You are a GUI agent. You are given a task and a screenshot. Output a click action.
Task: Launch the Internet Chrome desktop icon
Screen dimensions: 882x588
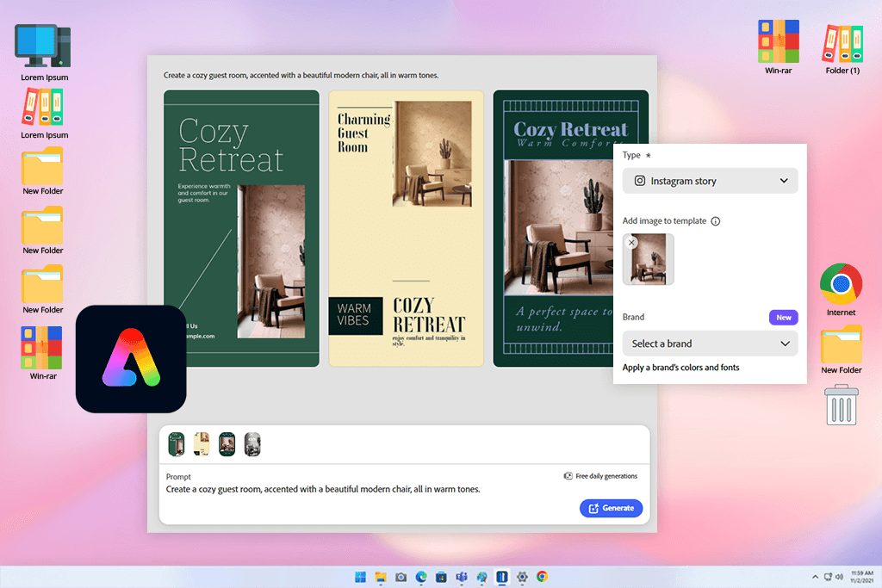(841, 290)
